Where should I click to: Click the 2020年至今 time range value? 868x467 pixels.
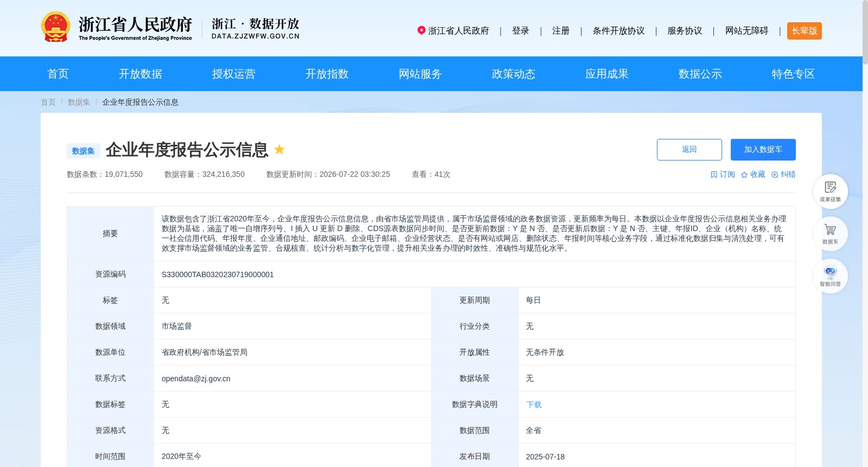pyautogui.click(x=181, y=457)
